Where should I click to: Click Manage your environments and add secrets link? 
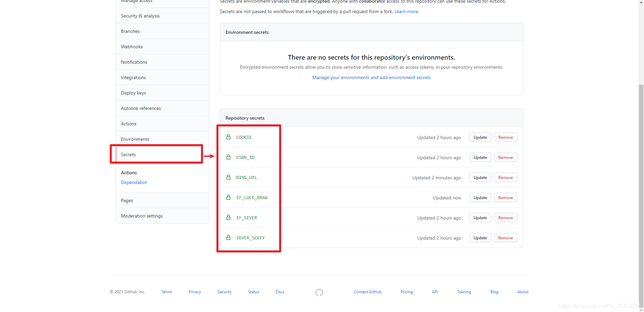pyautogui.click(x=371, y=77)
